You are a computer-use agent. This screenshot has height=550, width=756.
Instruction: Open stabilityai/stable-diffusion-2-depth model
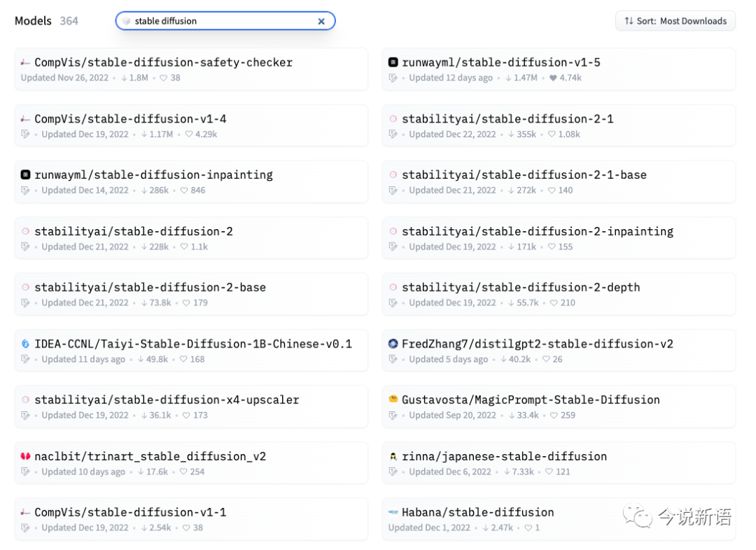click(521, 287)
